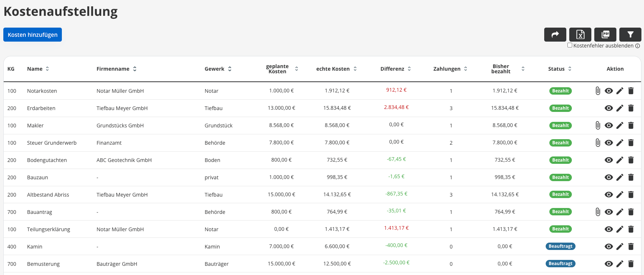Export the cost table as PDF
The width and height of the screenshot is (644, 275).
tap(605, 35)
